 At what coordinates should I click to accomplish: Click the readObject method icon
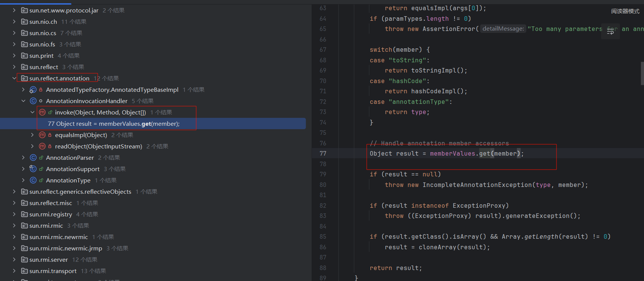pyautogui.click(x=42, y=146)
